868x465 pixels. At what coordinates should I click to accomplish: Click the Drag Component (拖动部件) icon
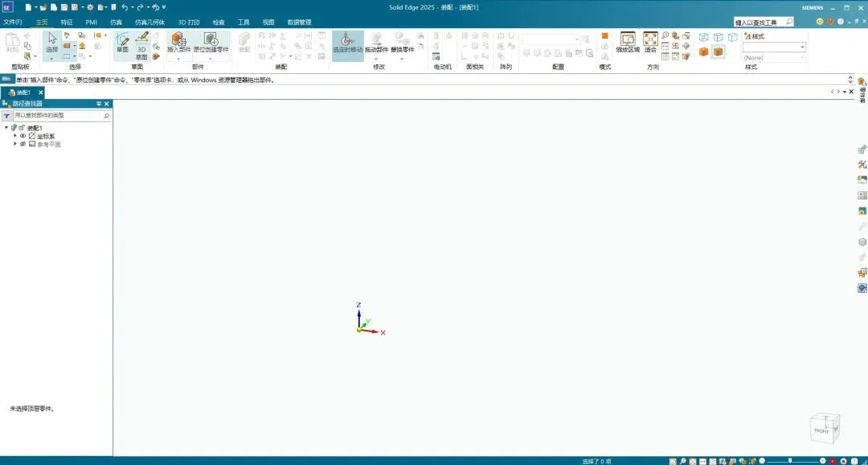pyautogui.click(x=376, y=39)
